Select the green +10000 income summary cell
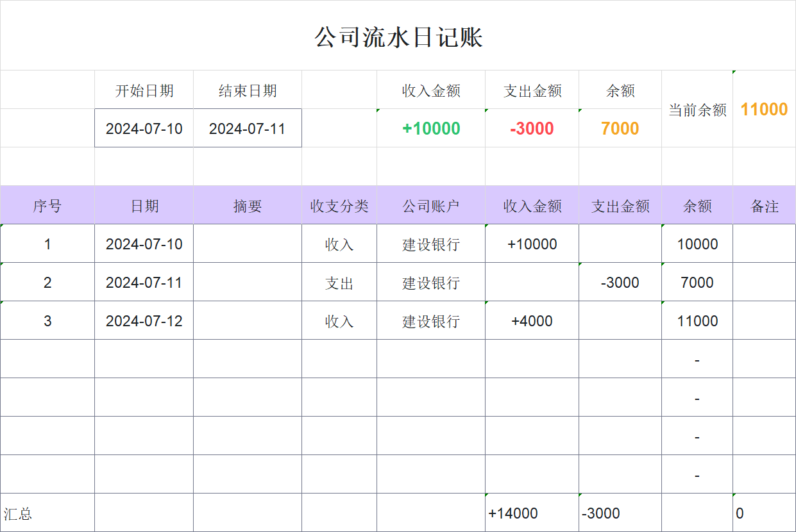796x532 pixels. click(x=430, y=128)
